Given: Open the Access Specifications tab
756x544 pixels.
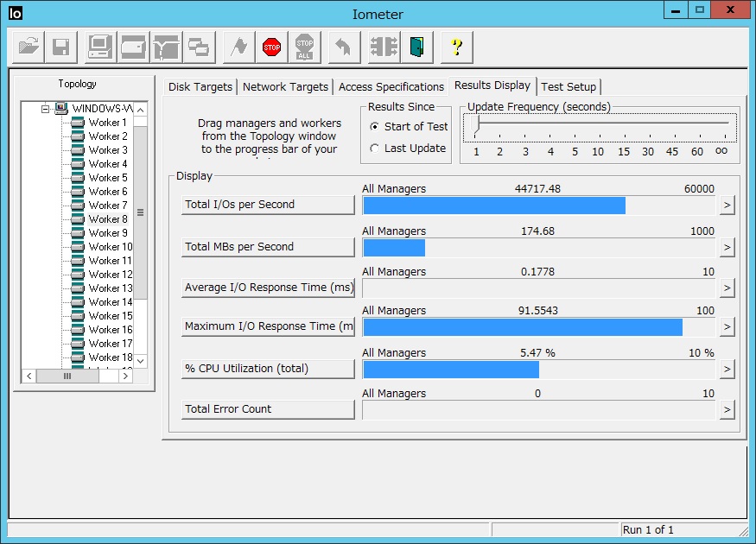Looking at the screenshot, I should [391, 87].
